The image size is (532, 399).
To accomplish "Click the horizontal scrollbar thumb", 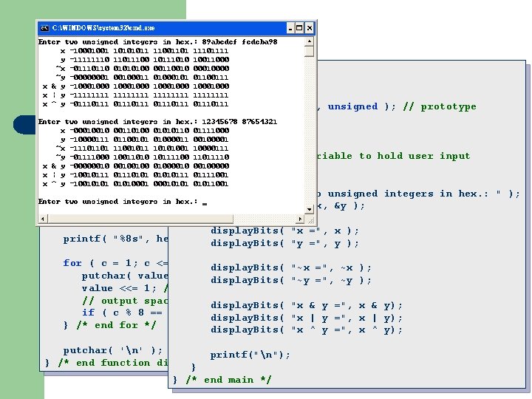I will 140,219.
